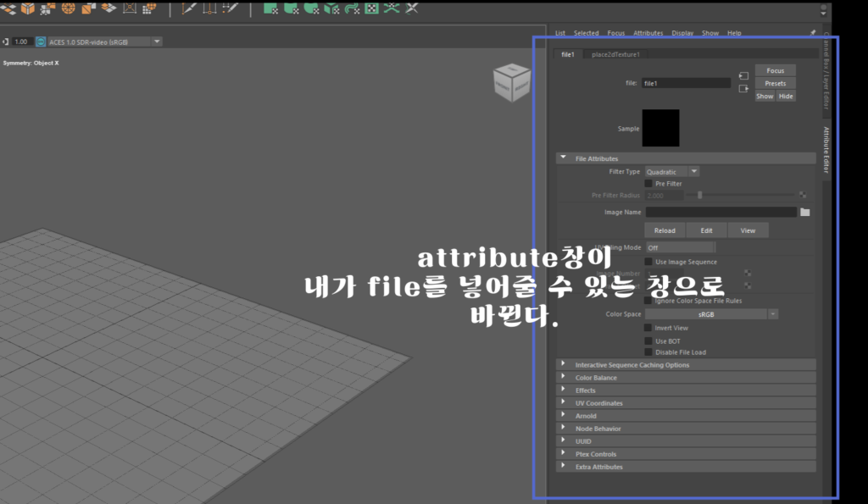This screenshot has width=868, height=504.
Task: Click the green cylindrical UV mapping icon
Action: (291, 8)
